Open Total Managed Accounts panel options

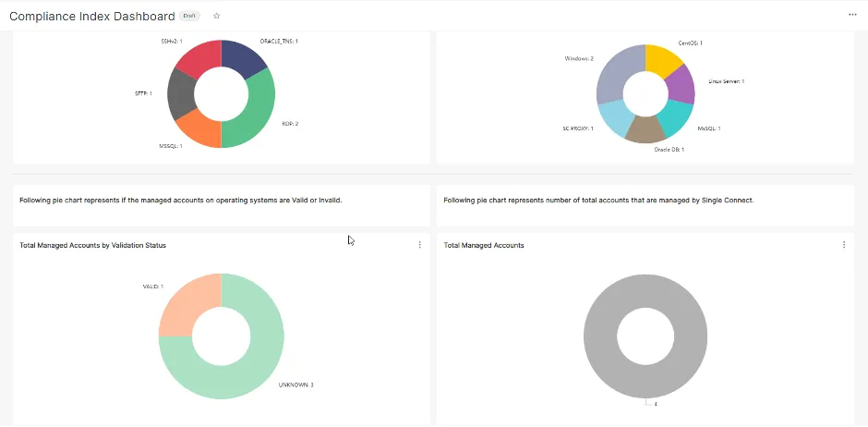click(x=844, y=245)
